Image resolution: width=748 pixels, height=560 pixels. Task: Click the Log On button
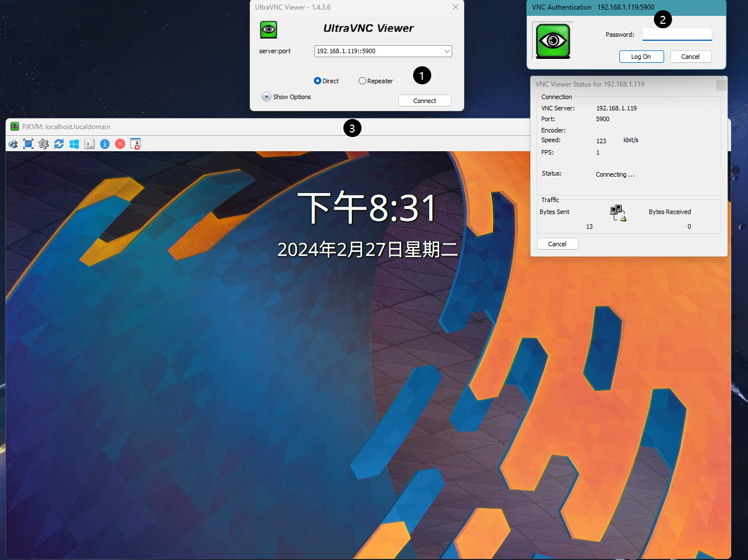pyautogui.click(x=641, y=57)
